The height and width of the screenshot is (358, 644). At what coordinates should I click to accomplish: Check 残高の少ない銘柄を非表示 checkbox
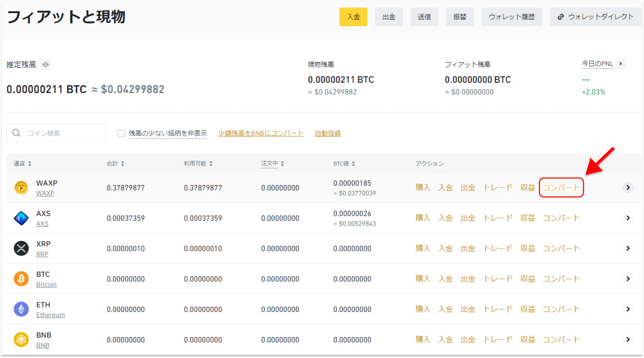(121, 133)
